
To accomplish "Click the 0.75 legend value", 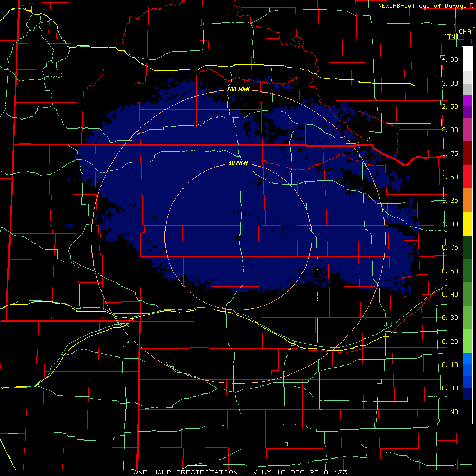I will point(450,247).
